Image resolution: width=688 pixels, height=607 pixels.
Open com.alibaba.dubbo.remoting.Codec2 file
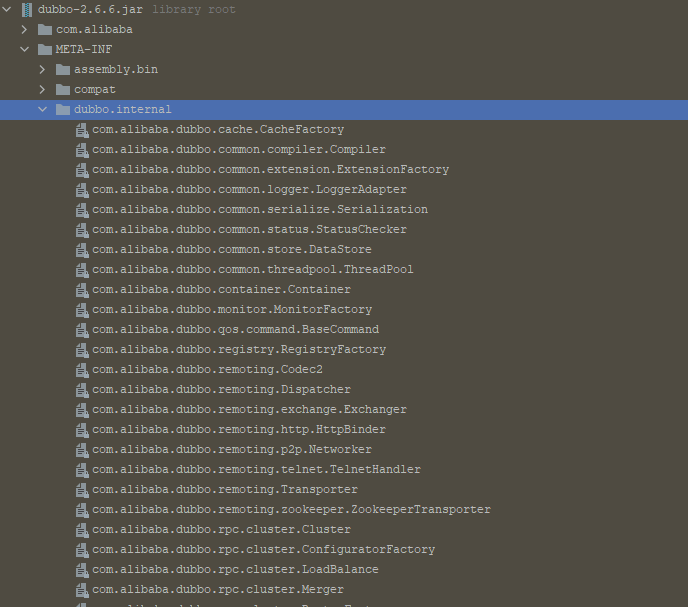coord(207,370)
